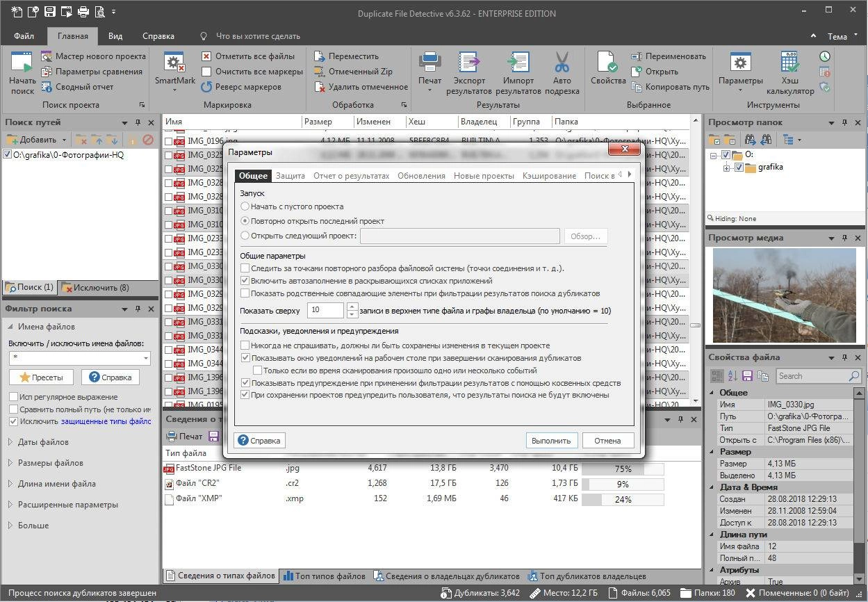Click the save icon in file properties toolbar
The height and width of the screenshot is (602, 868).
(x=747, y=376)
